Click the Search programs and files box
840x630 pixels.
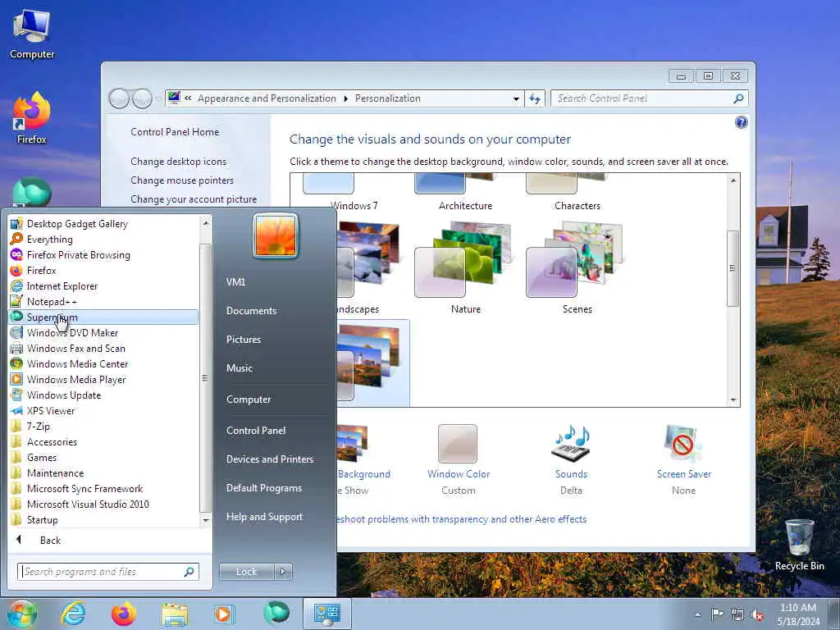[x=107, y=572]
